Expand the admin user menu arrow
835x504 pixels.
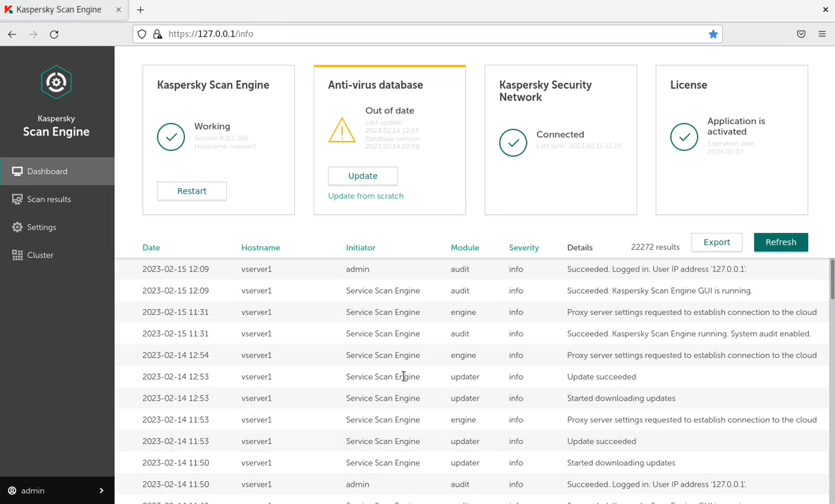(101, 491)
